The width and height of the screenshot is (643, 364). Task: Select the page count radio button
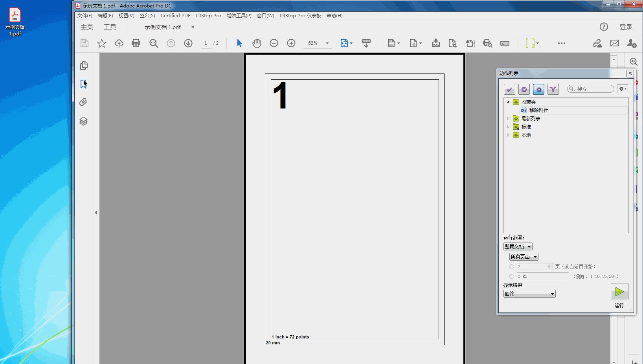tap(512, 267)
